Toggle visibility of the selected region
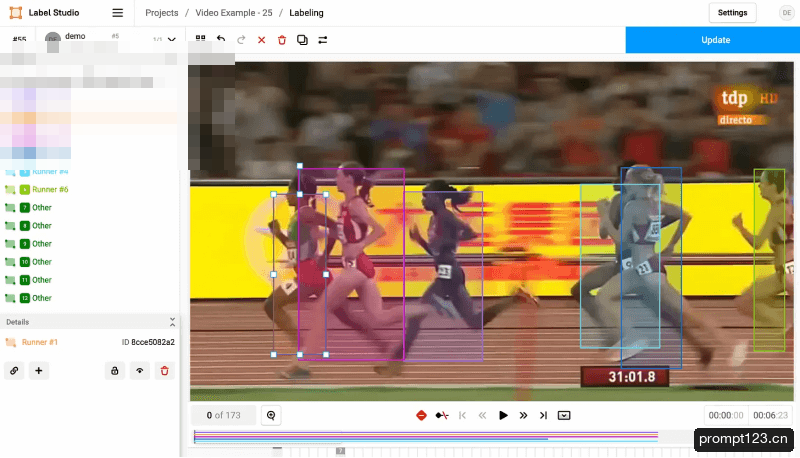 pyautogui.click(x=139, y=371)
